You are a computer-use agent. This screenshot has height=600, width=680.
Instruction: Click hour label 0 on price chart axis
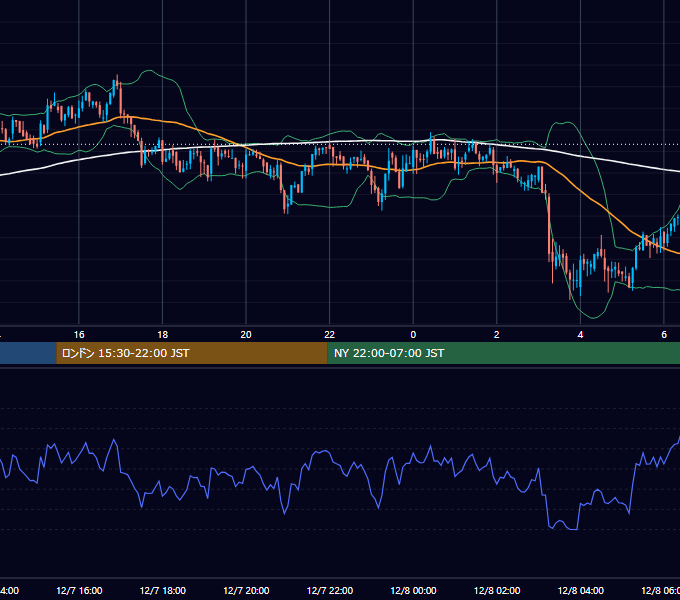[413, 335]
